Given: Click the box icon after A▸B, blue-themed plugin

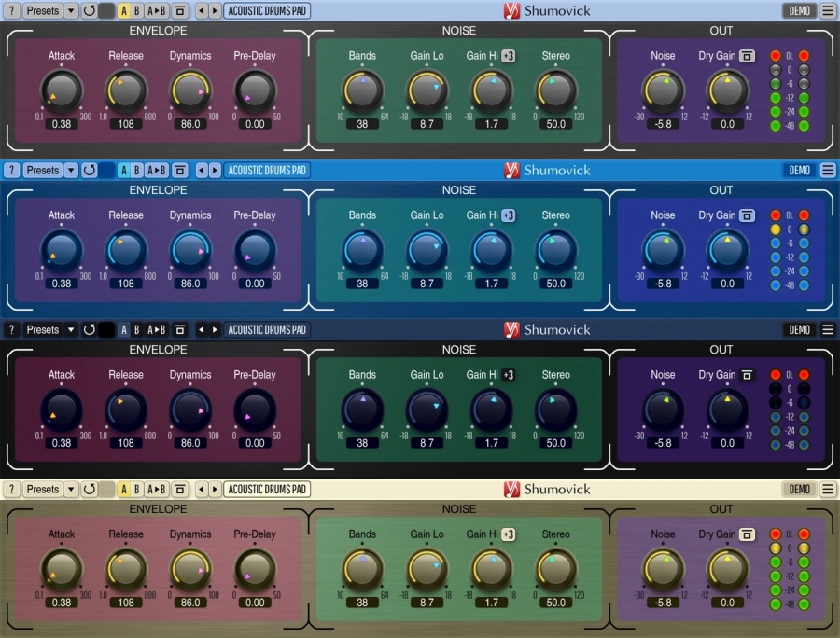Looking at the screenshot, I should click(180, 170).
